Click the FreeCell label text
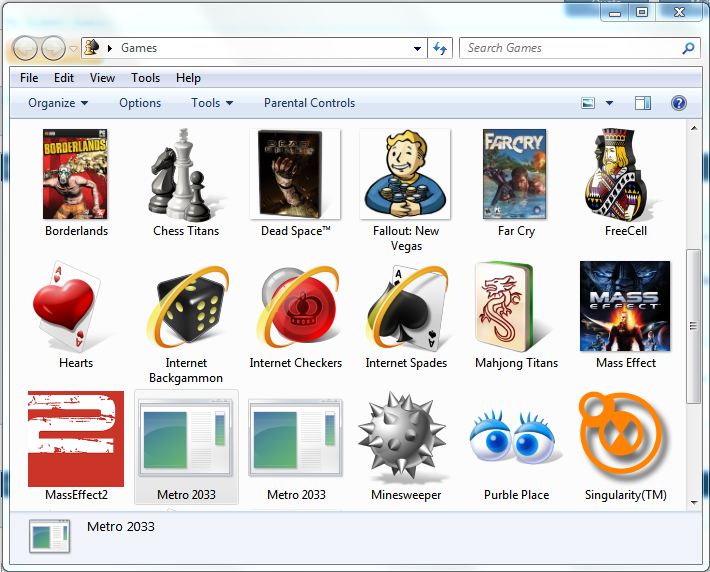The width and height of the screenshot is (710, 572). [x=626, y=231]
